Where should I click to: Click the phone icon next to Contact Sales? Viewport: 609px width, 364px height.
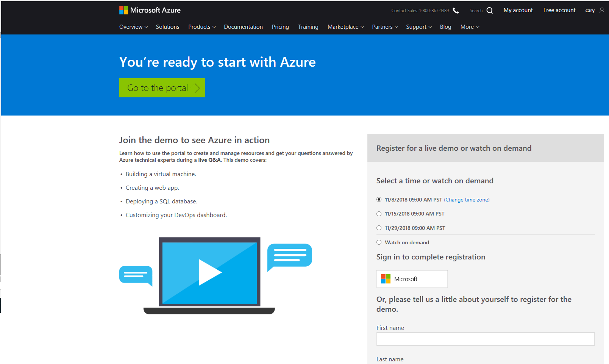(x=456, y=11)
